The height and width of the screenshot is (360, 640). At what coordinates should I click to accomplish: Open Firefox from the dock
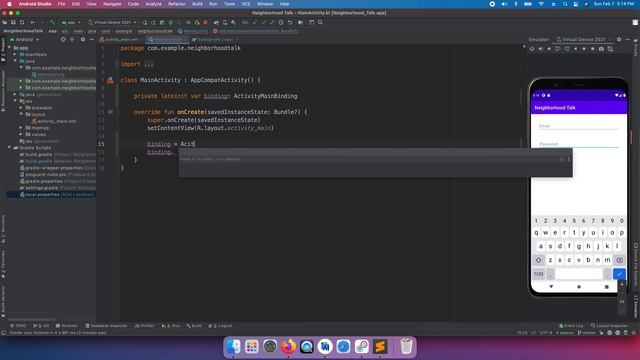pos(288,347)
